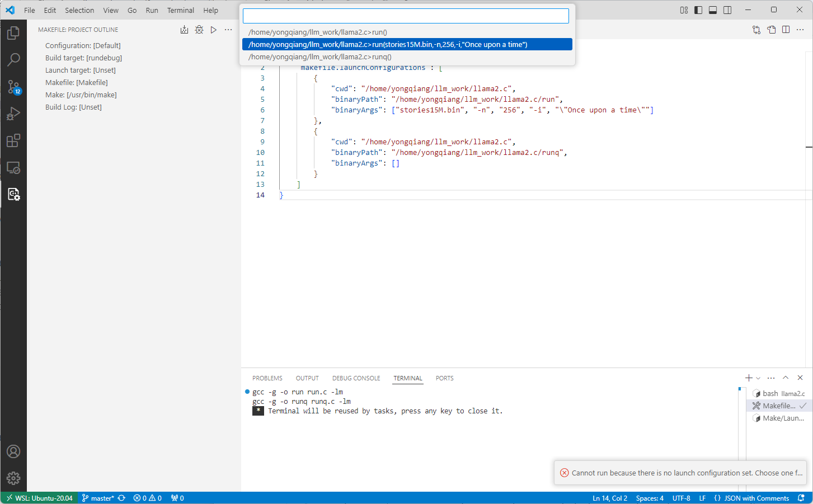Split the editor to the right

pyautogui.click(x=786, y=30)
